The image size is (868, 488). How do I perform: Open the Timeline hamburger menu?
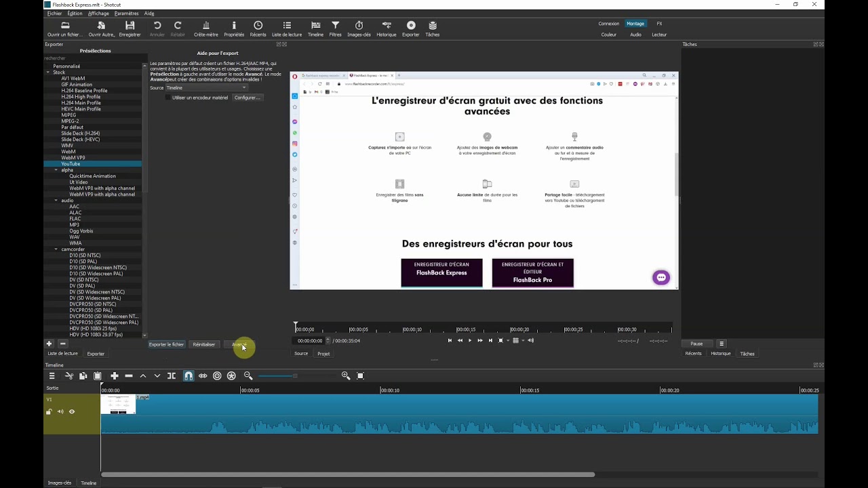(x=52, y=375)
